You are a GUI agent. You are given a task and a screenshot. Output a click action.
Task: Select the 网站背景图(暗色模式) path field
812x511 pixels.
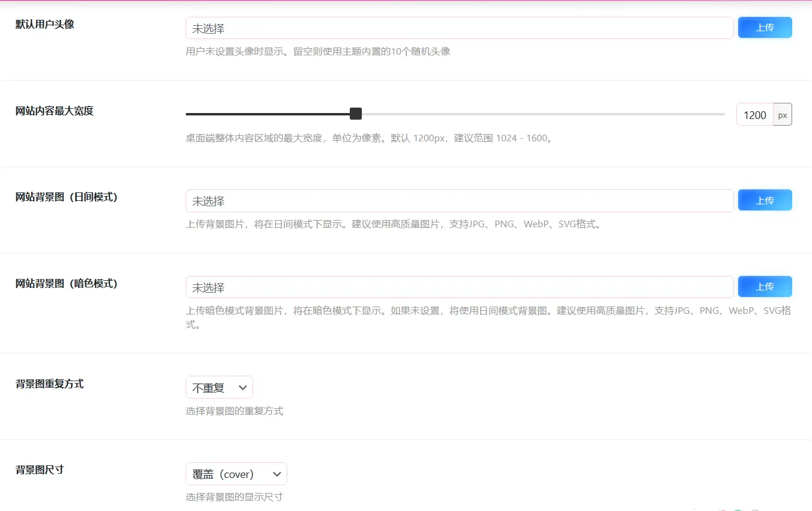click(x=459, y=287)
